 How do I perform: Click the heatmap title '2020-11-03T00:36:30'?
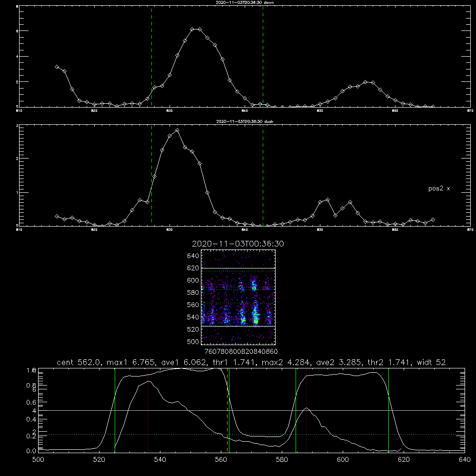pos(238,244)
